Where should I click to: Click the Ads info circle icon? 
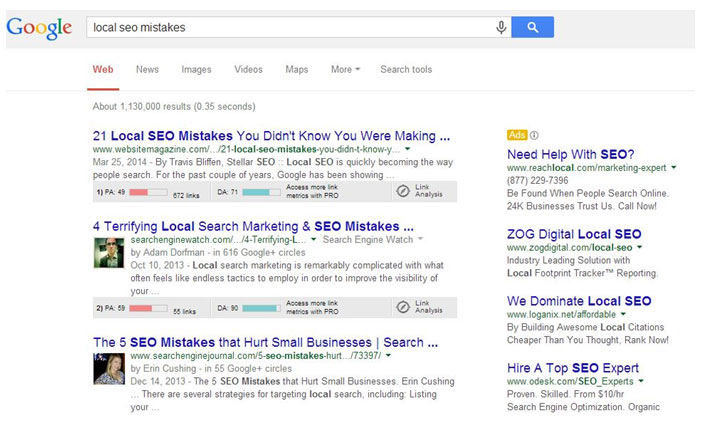[534, 135]
